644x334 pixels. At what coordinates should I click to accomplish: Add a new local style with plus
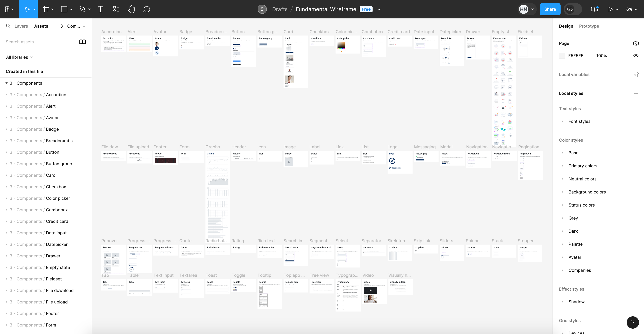pyautogui.click(x=636, y=93)
